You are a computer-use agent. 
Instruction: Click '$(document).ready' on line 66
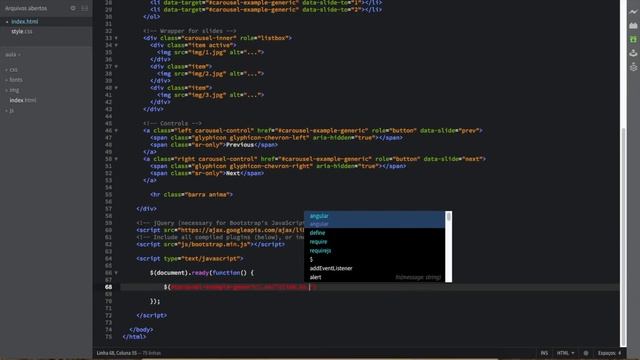(x=179, y=273)
